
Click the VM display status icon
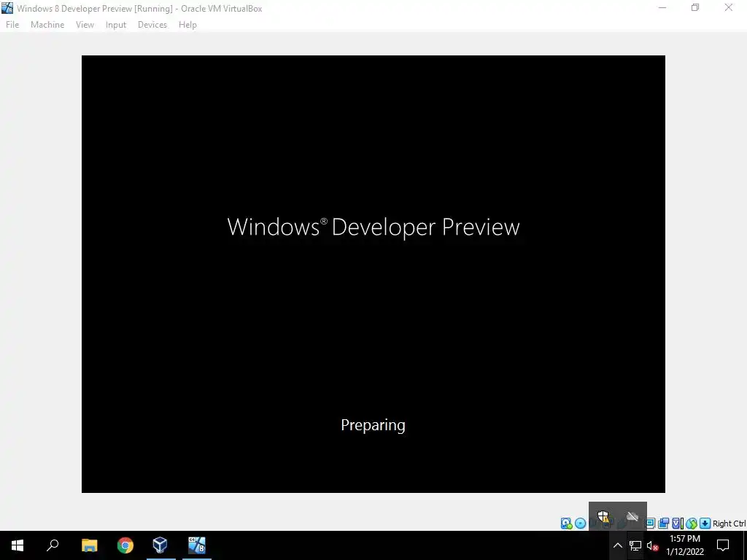point(650,524)
